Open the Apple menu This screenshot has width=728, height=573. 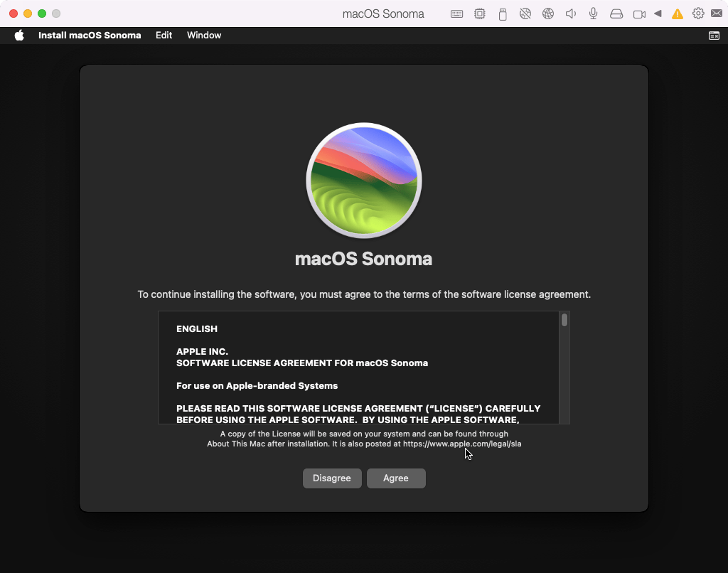click(19, 36)
